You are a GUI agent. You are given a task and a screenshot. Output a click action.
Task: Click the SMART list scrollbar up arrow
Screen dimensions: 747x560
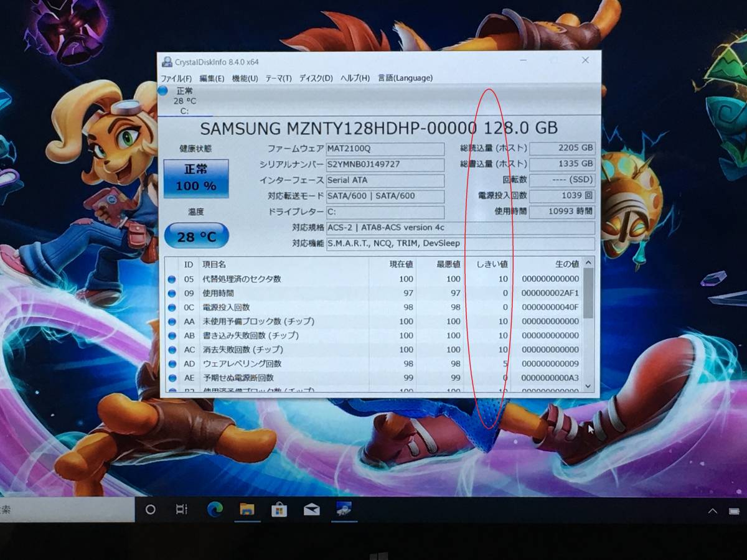(588, 263)
